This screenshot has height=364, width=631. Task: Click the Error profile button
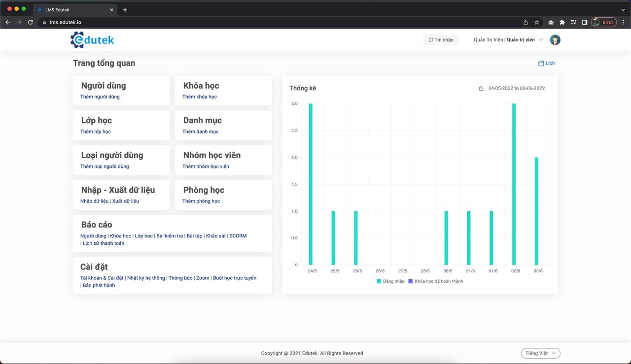pyautogui.click(x=604, y=22)
